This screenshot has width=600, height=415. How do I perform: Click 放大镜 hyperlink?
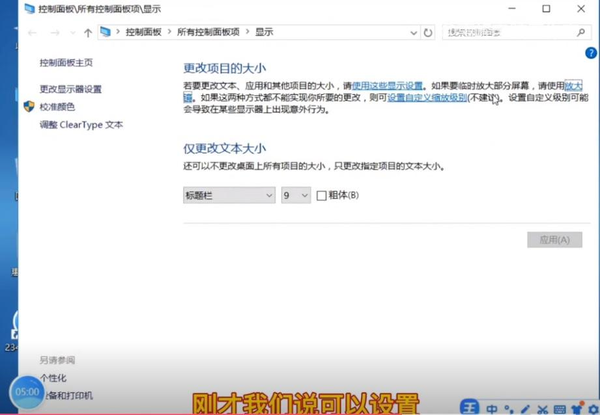(574, 86)
